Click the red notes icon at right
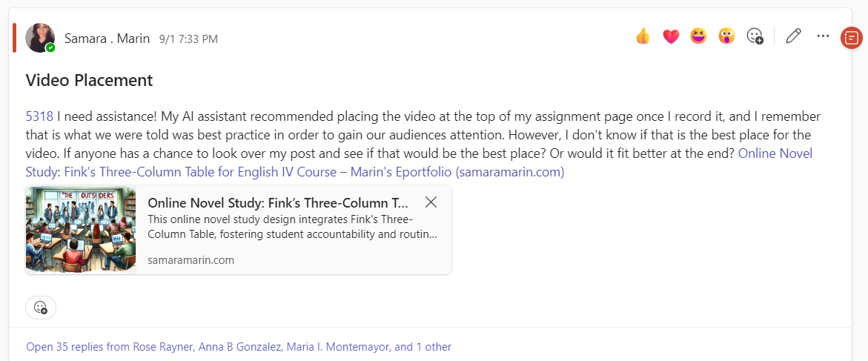The height and width of the screenshot is (361, 868). (x=851, y=38)
